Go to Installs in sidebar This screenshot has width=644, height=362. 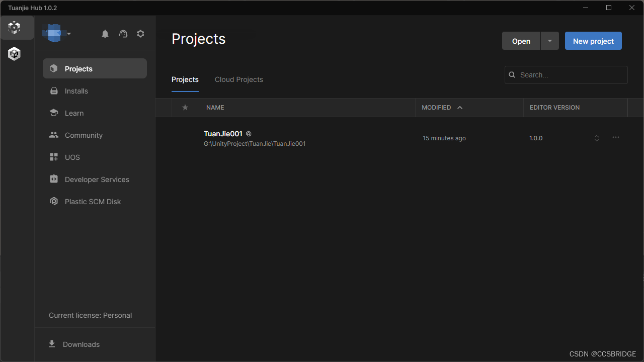click(x=95, y=91)
